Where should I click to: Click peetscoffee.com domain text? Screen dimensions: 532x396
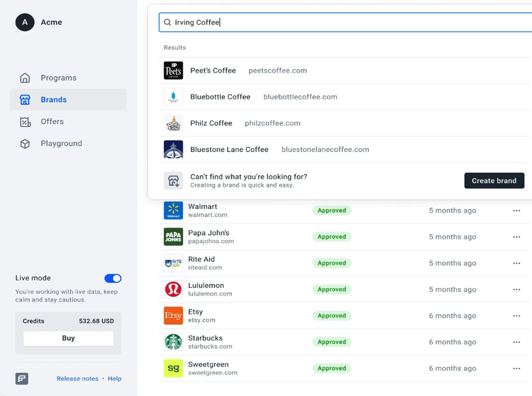pyautogui.click(x=278, y=71)
